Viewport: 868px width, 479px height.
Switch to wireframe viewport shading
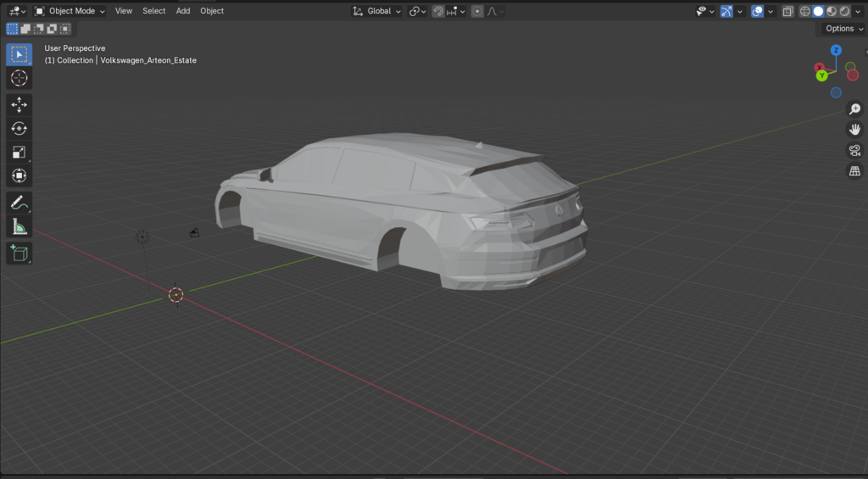[805, 11]
